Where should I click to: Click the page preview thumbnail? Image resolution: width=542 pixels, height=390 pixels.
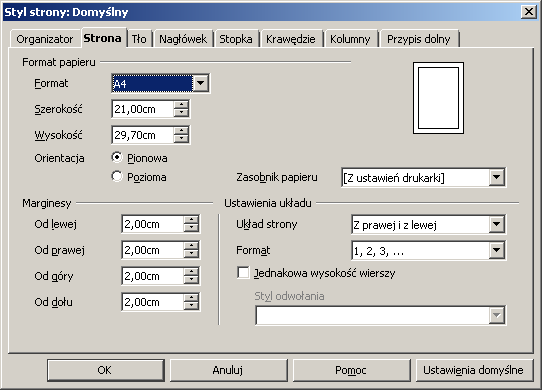point(438,98)
